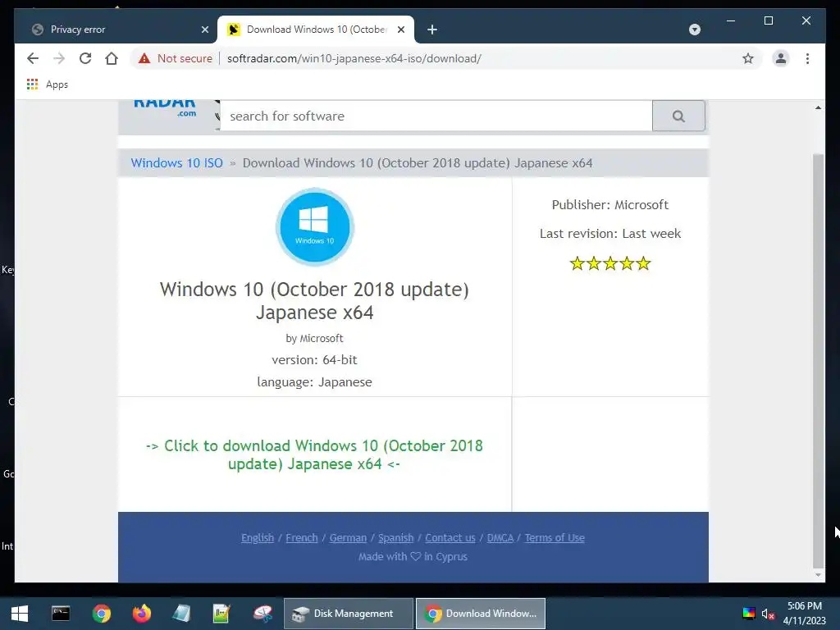Click the Publisher: Microsoft text

click(610, 204)
